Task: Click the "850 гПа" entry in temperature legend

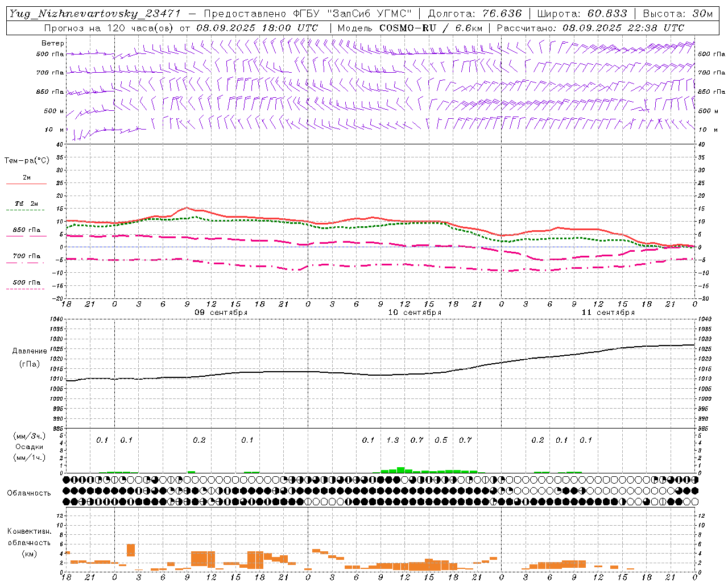Action: click(27, 230)
